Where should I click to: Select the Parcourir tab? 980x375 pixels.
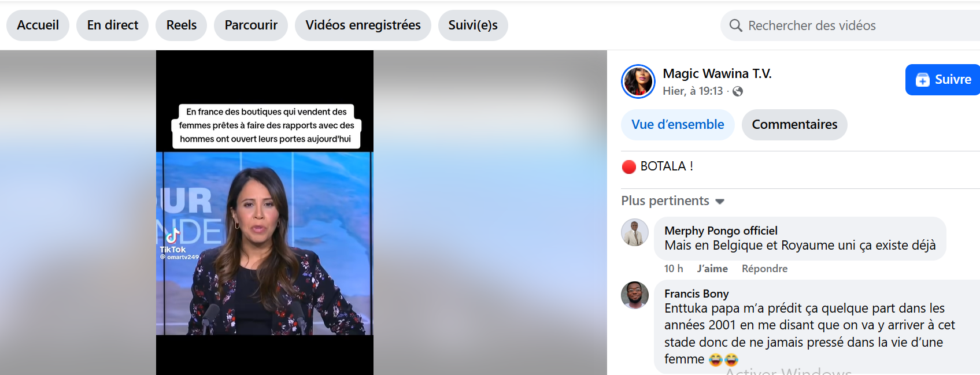point(250,25)
